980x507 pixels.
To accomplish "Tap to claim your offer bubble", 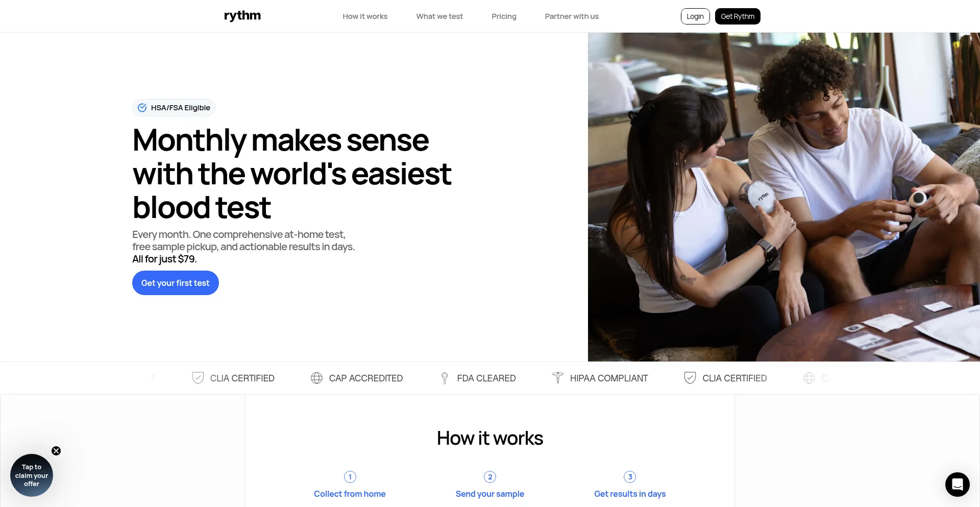I will coord(32,475).
